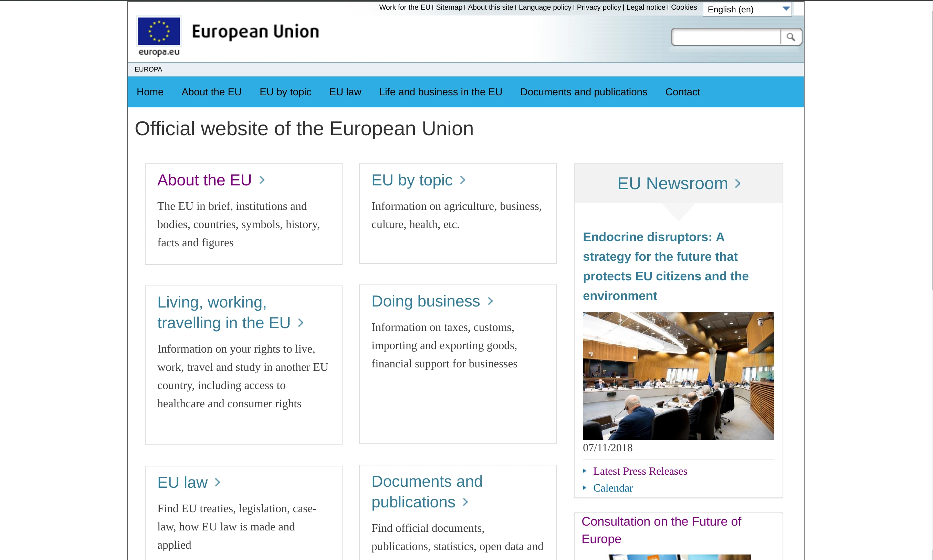
Task: Click the chevron beside the EU law card heading
Action: 218,483
